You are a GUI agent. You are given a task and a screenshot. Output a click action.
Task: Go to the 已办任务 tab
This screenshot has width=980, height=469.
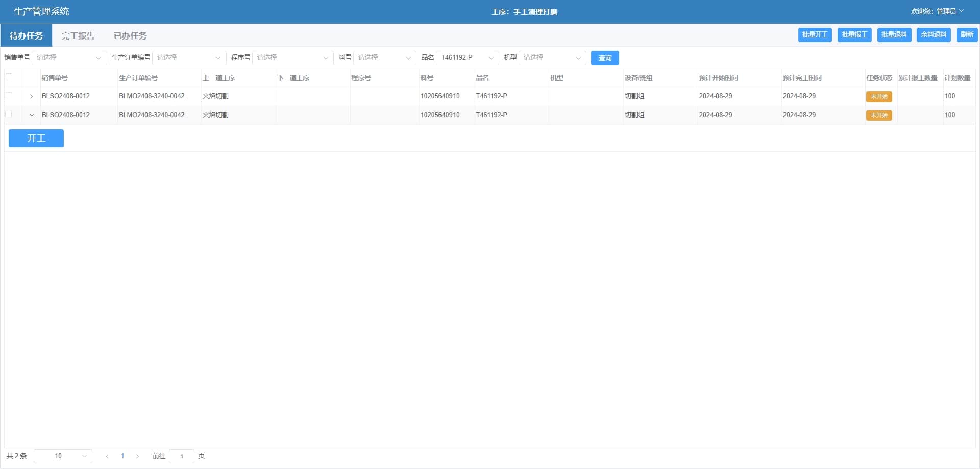[130, 36]
